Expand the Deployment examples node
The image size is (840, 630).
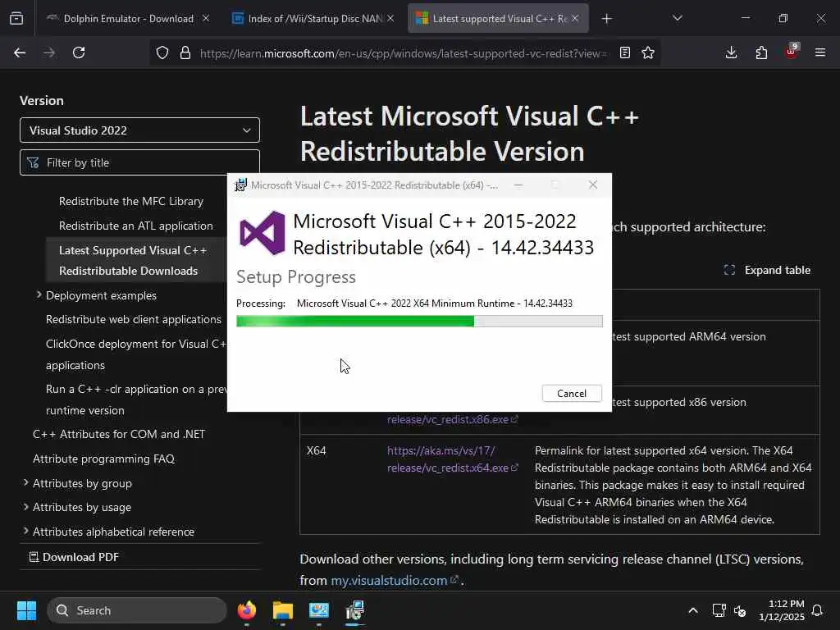(x=39, y=295)
